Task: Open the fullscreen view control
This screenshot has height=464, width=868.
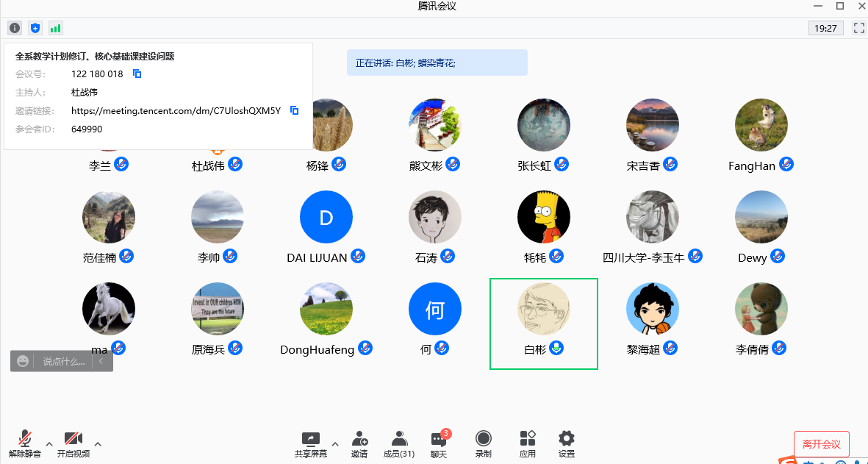Action: [x=858, y=27]
